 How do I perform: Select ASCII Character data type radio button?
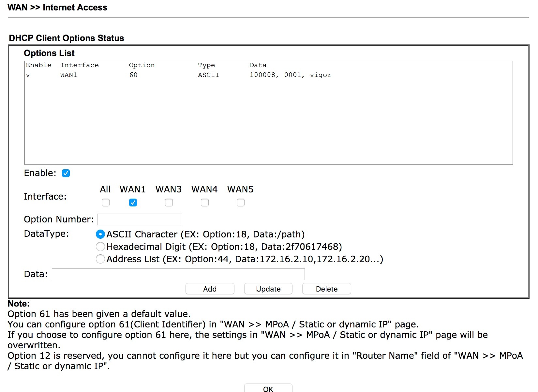(x=100, y=234)
